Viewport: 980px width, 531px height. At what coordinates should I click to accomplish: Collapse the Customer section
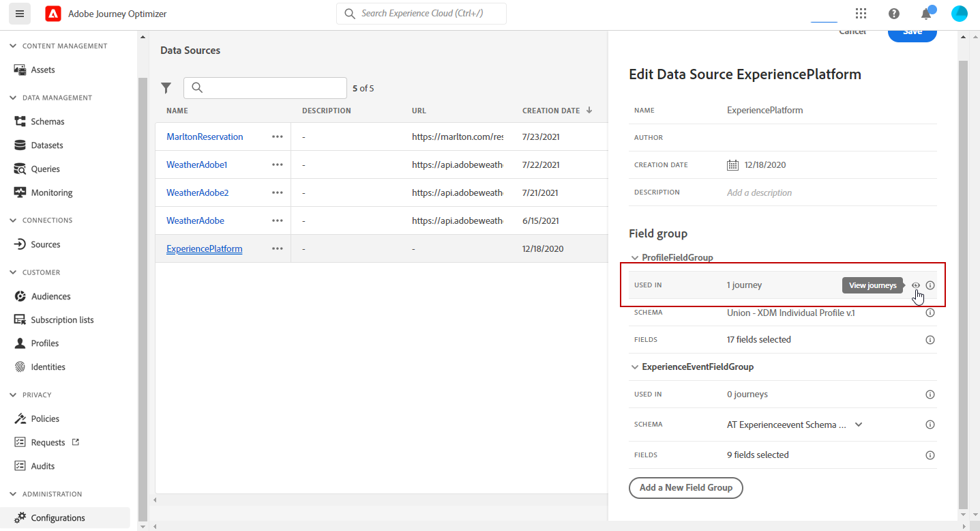pyautogui.click(x=14, y=272)
